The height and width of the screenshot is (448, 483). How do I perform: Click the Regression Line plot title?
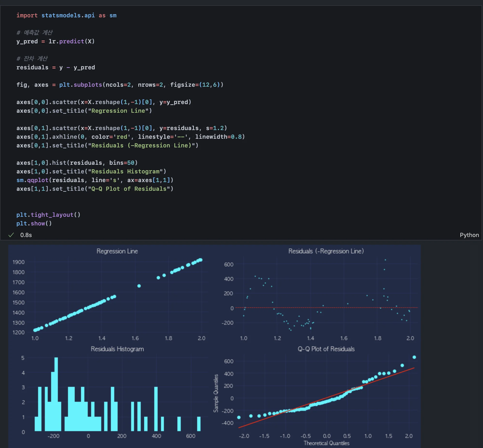click(117, 251)
